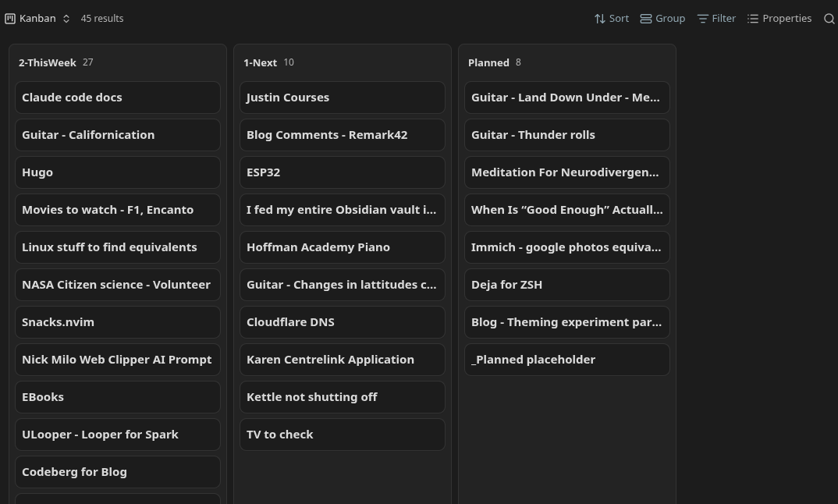This screenshot has height=504, width=838.
Task: Open the TV to check card
Action: [342, 434]
